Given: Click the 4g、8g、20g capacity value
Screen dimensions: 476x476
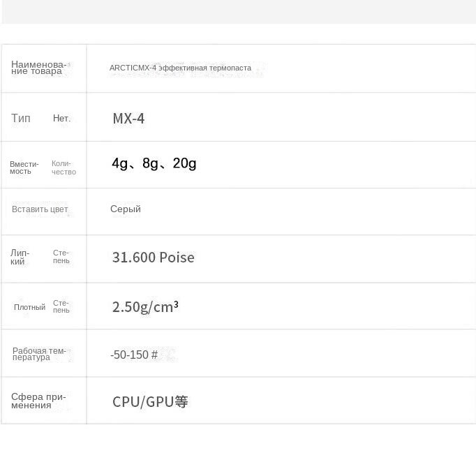Looking at the screenshot, I should (154, 163).
